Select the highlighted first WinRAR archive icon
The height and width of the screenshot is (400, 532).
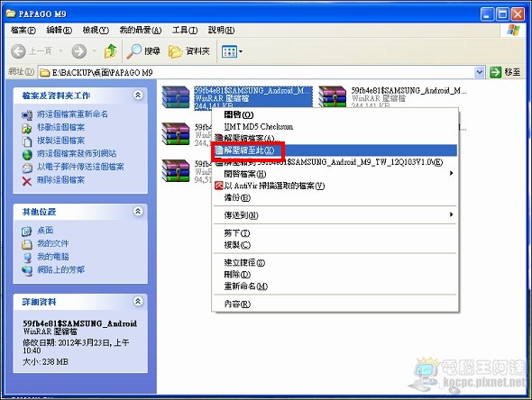click(x=176, y=97)
